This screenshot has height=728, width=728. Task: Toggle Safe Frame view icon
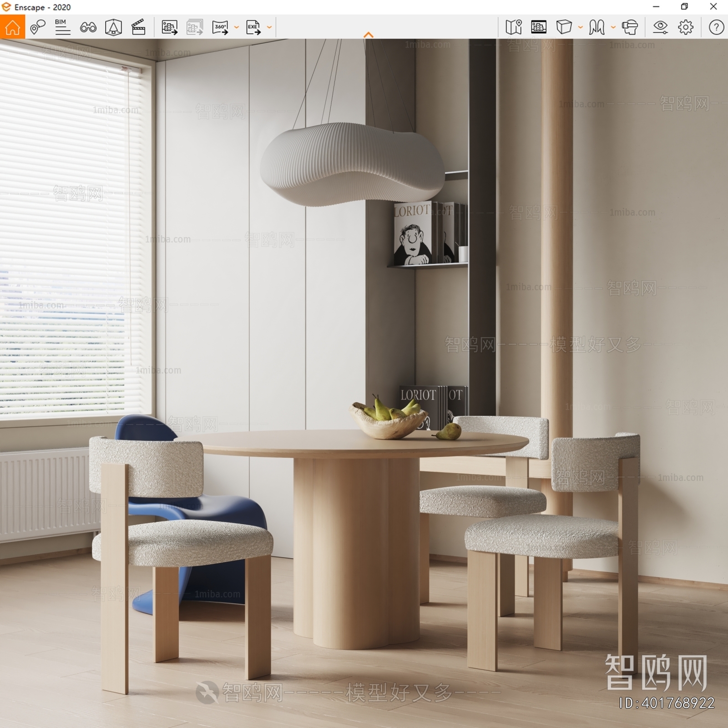point(113,27)
